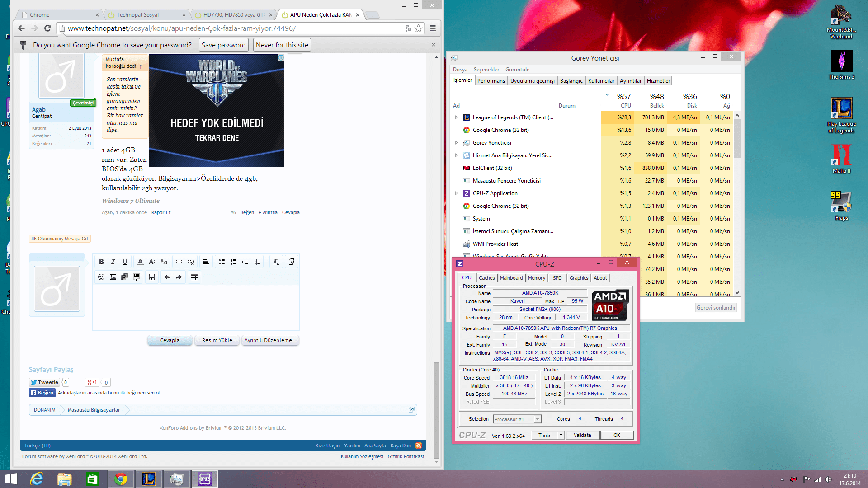Open the Tools dropdown arrow in CPU-Z
Viewport: 868px width, 488px height.
(561, 435)
